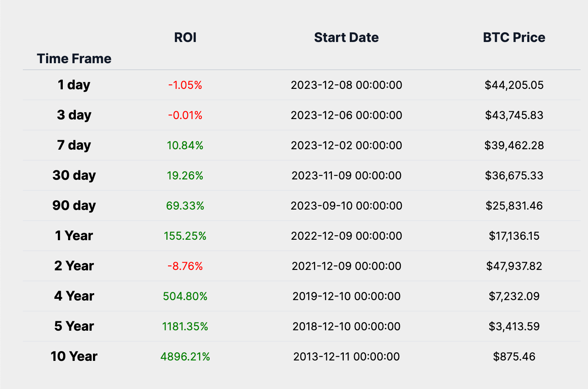588x389 pixels.
Task: Click the 5 Year ROI value 1181.35%
Action: tap(185, 326)
